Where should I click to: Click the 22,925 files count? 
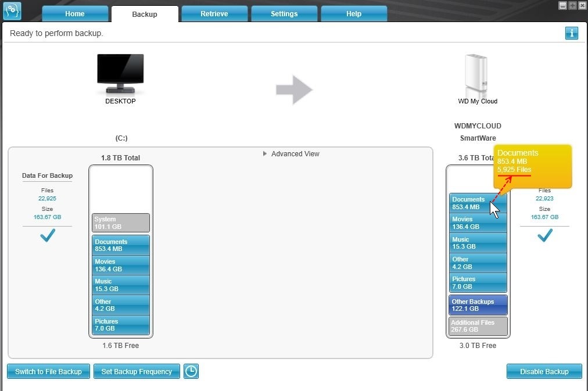coord(47,198)
